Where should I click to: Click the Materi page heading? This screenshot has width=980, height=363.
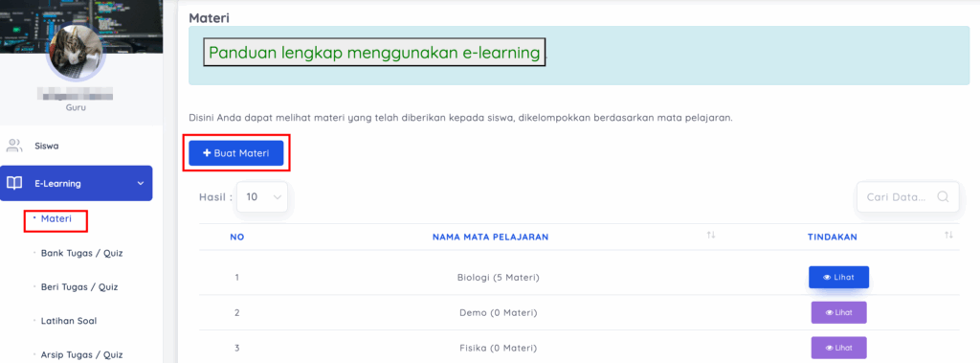[x=209, y=18]
